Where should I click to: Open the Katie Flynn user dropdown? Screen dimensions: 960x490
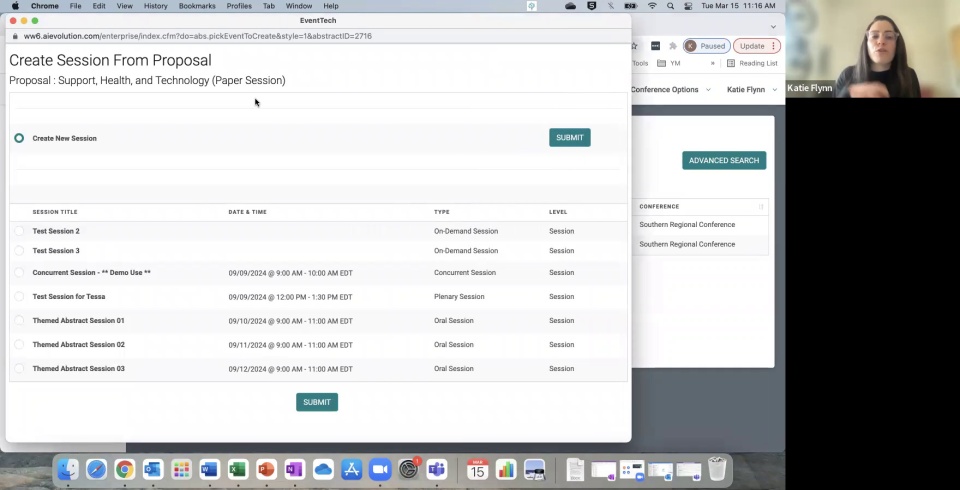pos(751,89)
